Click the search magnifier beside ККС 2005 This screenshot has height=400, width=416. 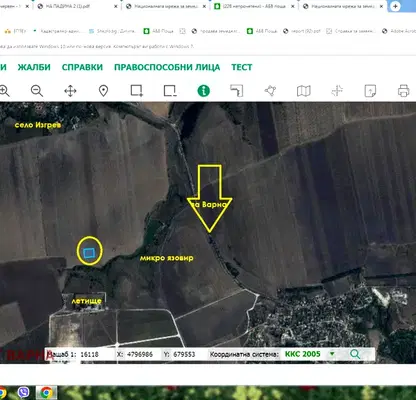coord(355,354)
